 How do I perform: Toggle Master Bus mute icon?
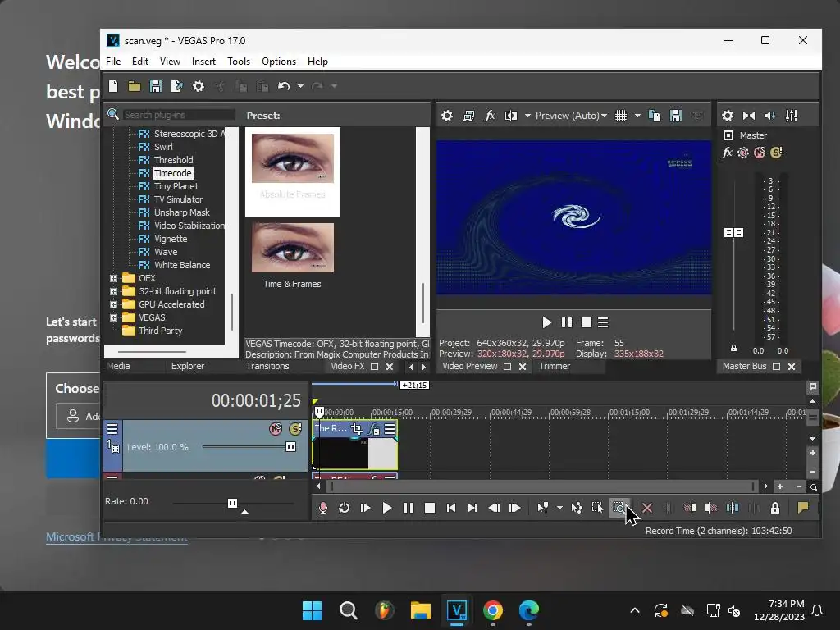759,153
